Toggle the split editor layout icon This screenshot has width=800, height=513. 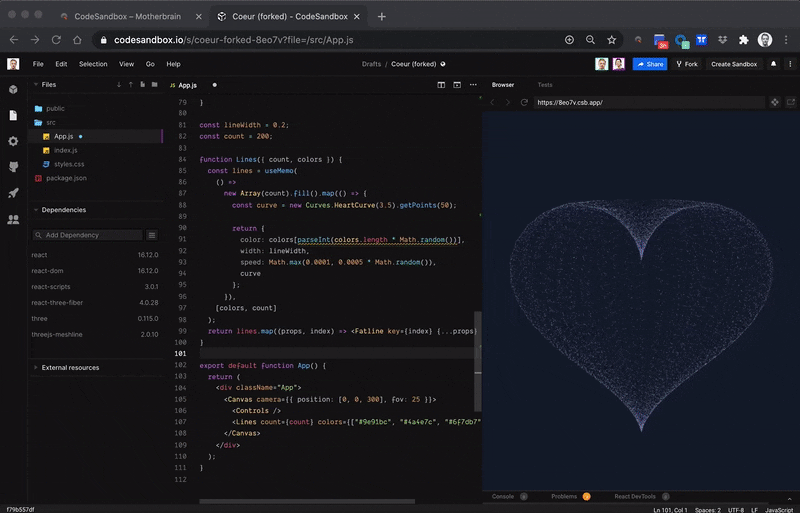point(442,85)
